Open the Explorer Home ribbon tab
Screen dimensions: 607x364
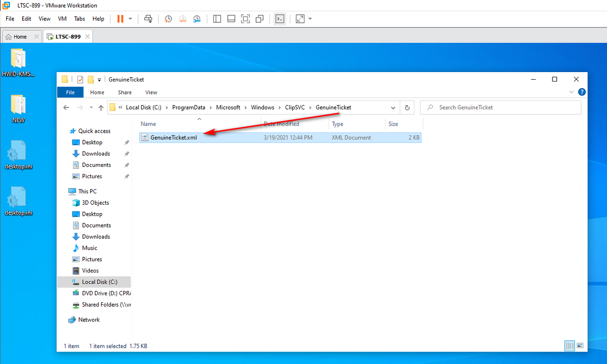click(97, 92)
